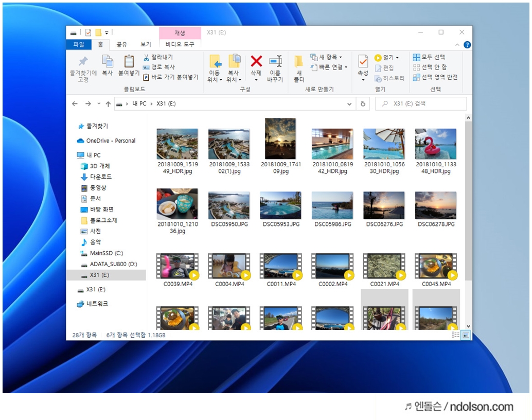Click 내 PC in the address breadcrumb
532x420 pixels.
pyautogui.click(x=139, y=104)
